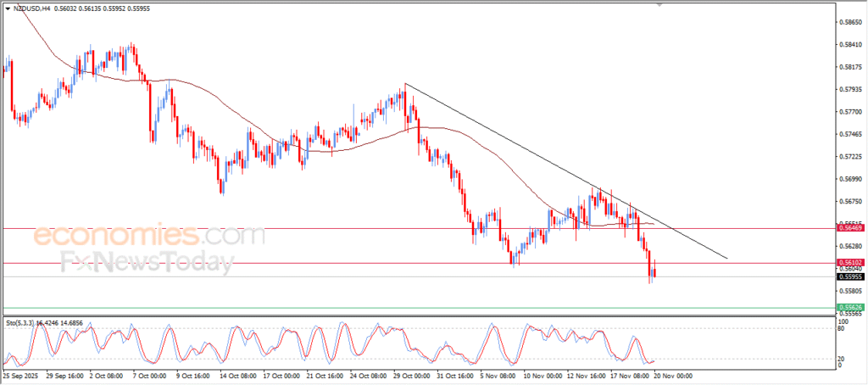Viewport: 868px width, 385px height.
Task: Click the small triangle icon beside NZDUSD,H4
Action: click(x=8, y=8)
